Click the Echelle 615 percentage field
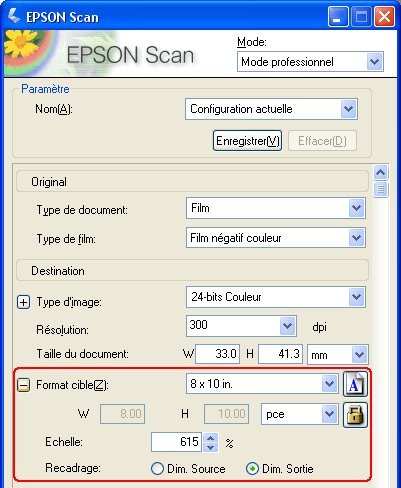The width and height of the screenshot is (401, 488). click(x=176, y=442)
